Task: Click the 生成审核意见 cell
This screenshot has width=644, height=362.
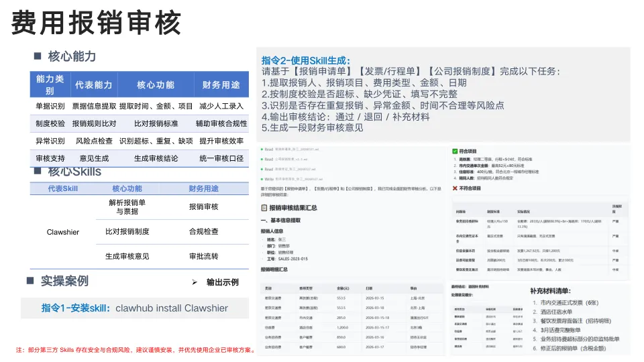Action: coord(127,256)
